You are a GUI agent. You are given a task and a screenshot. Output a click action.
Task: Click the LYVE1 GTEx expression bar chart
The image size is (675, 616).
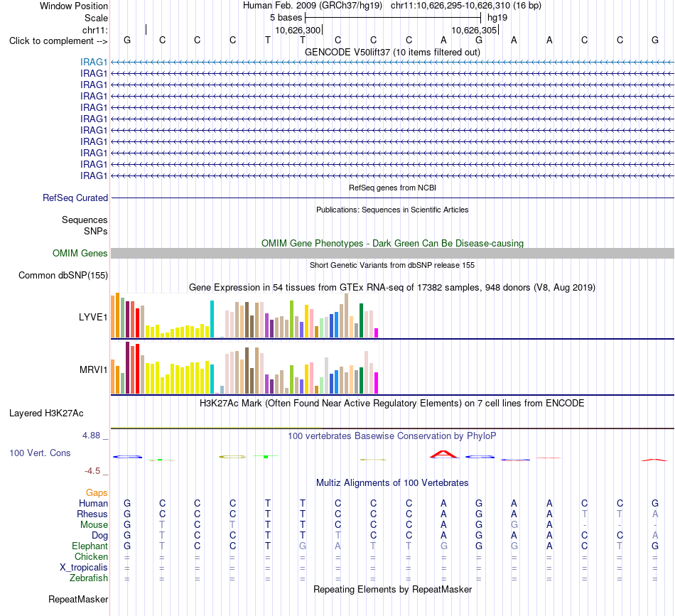point(244,315)
